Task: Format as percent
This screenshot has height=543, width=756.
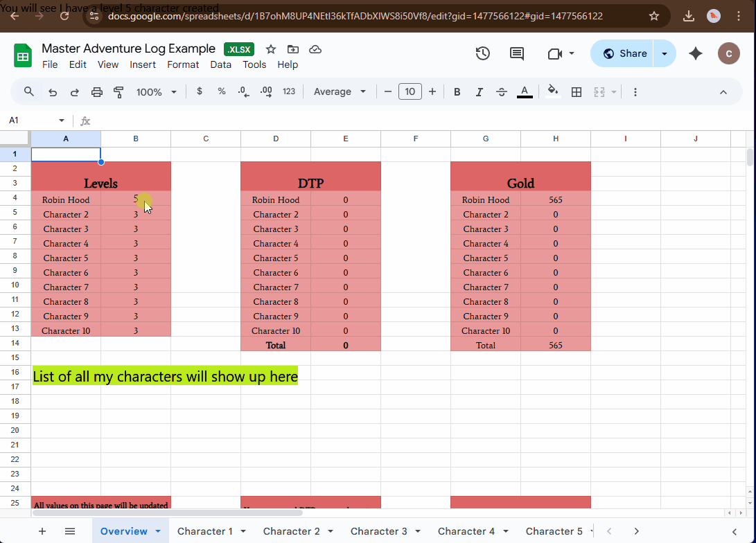Action: point(222,91)
